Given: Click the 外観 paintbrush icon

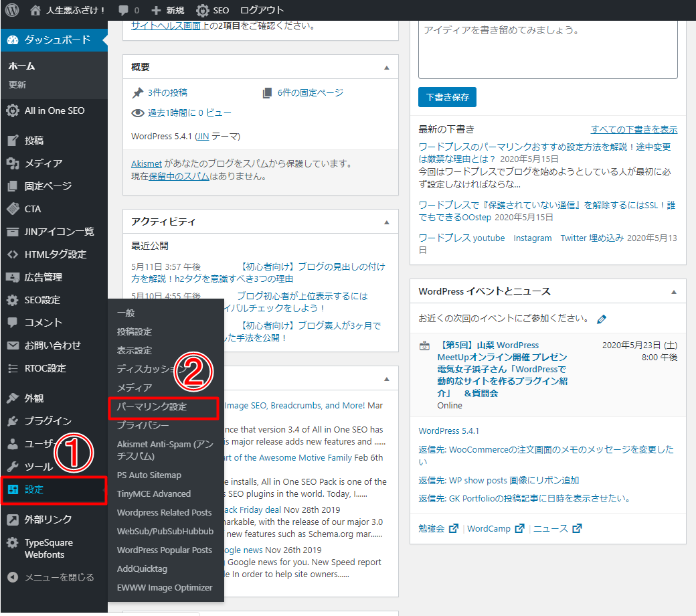Looking at the screenshot, I should 13,398.
